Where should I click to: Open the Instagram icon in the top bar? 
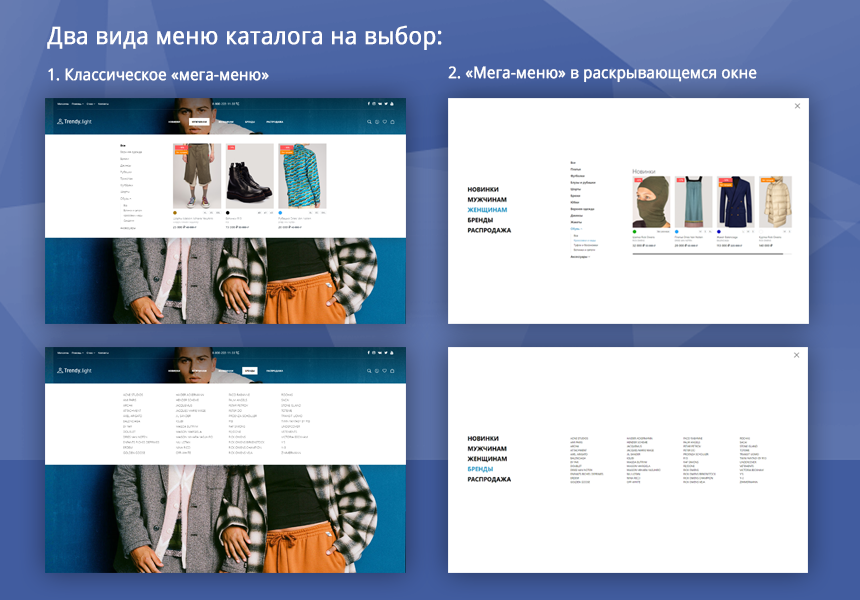[374, 103]
